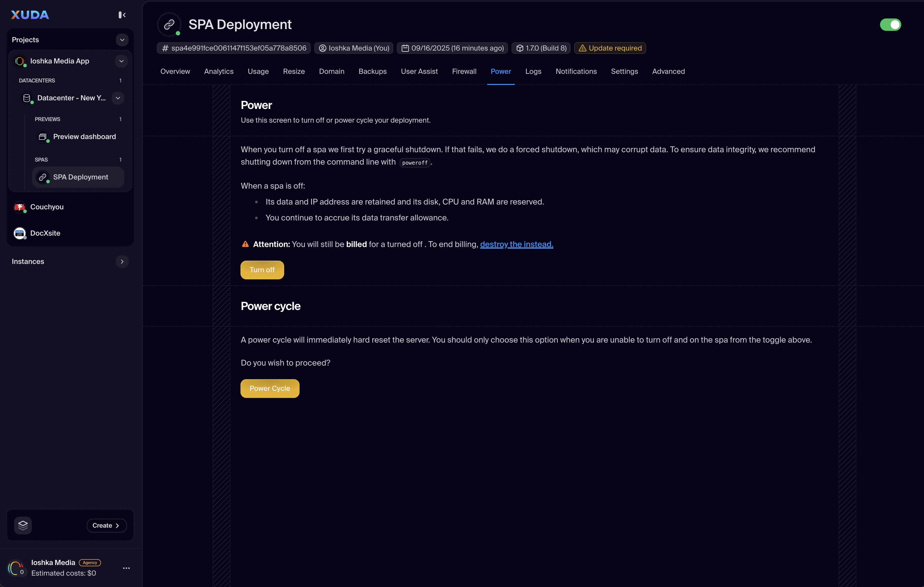Collapse the Datacenter - New York chevron
This screenshot has width=924, height=587.
pyautogui.click(x=118, y=98)
